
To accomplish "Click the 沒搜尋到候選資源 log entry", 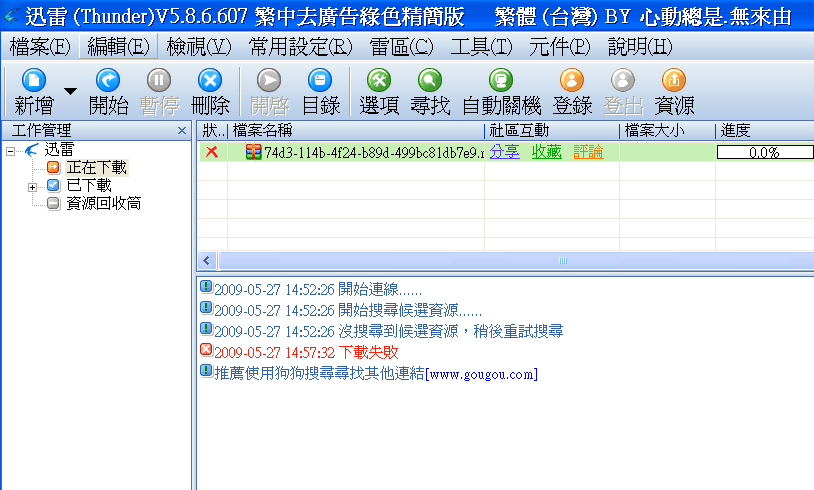I will click(x=388, y=331).
